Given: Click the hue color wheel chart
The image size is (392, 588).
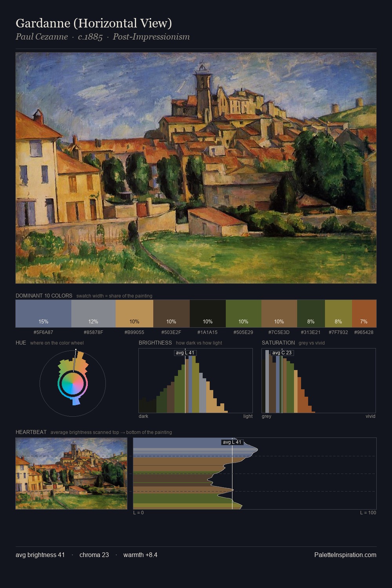Looking at the screenshot, I should 73,383.
